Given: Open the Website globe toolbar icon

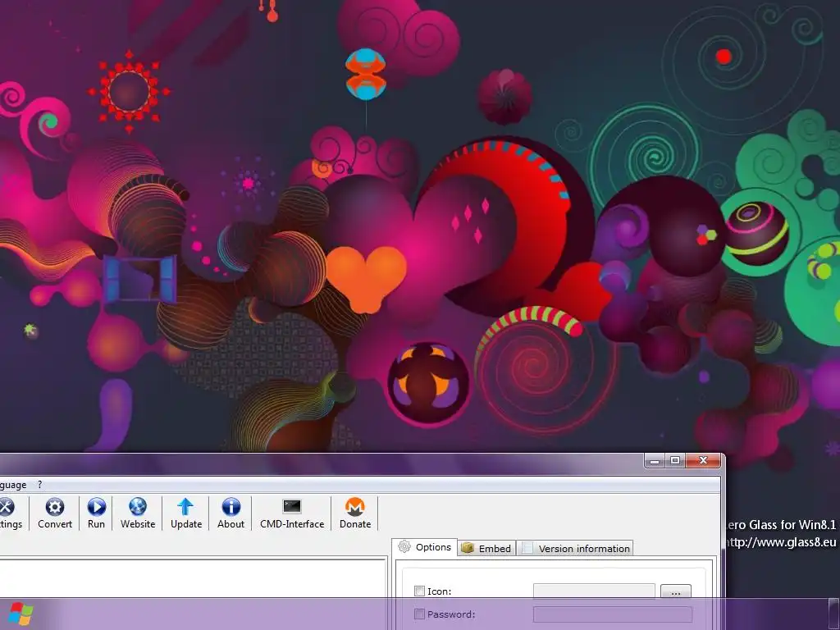Looking at the screenshot, I should [x=138, y=507].
